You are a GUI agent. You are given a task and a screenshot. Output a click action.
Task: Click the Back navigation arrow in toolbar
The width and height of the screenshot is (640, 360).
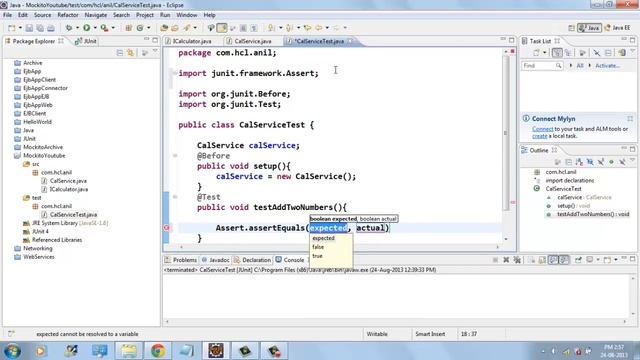(x=318, y=28)
